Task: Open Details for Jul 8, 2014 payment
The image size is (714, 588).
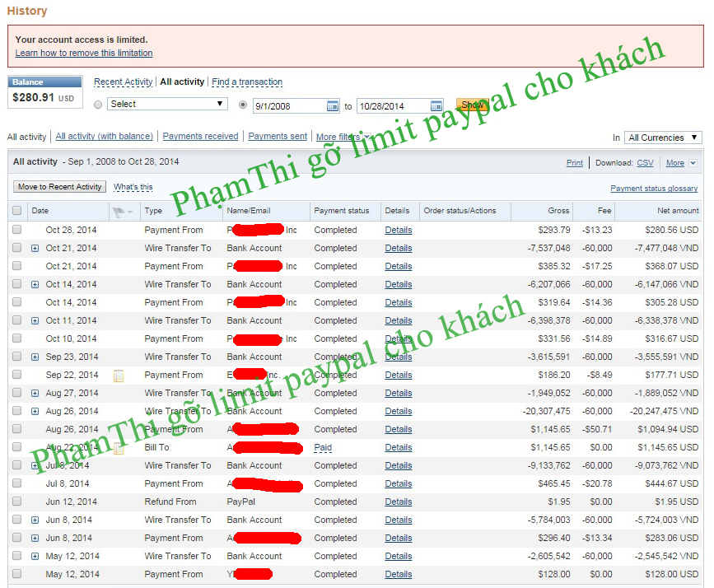Action: 399,483
